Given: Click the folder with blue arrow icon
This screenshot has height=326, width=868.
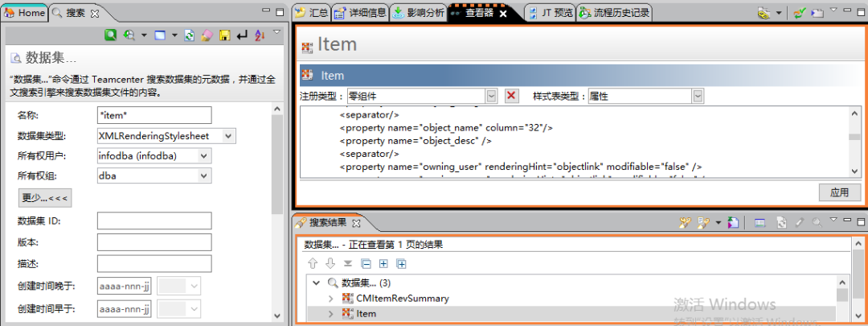Looking at the screenshot, I should tap(817, 14).
